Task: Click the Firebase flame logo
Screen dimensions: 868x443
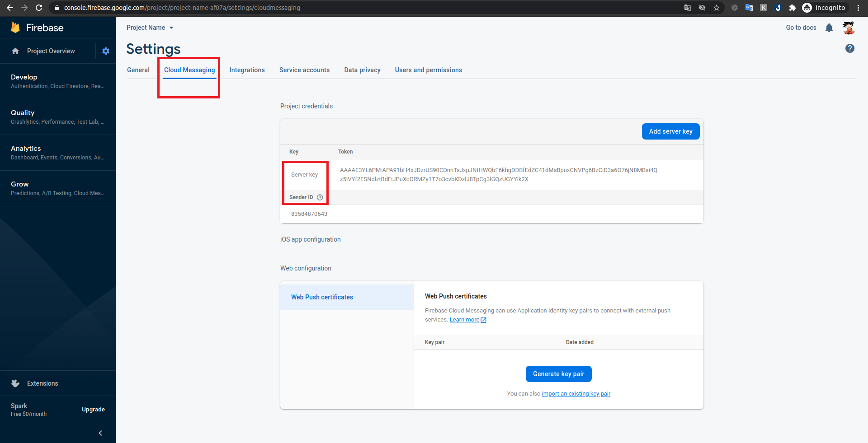Action: click(x=15, y=28)
